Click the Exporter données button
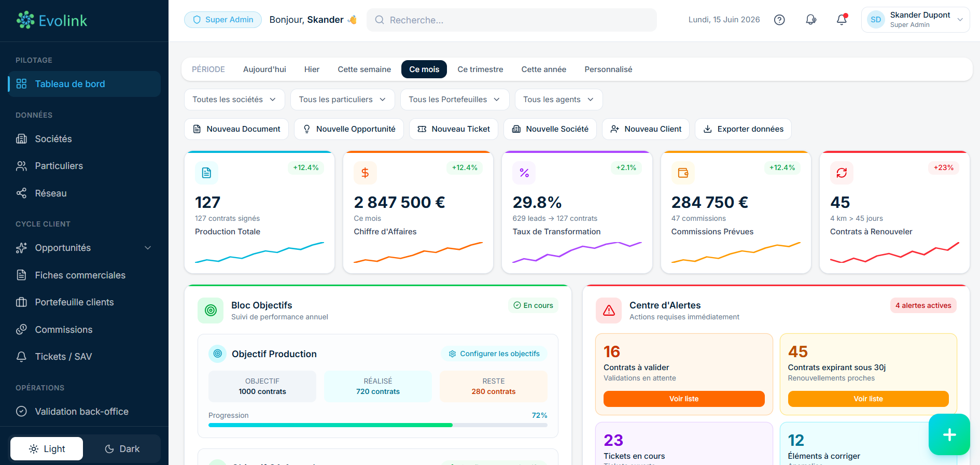The width and height of the screenshot is (980, 465). tap(743, 129)
